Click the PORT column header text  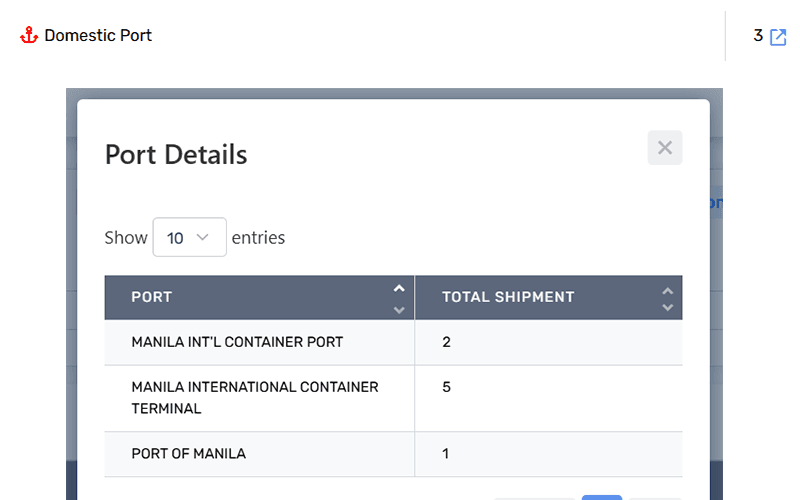(152, 297)
